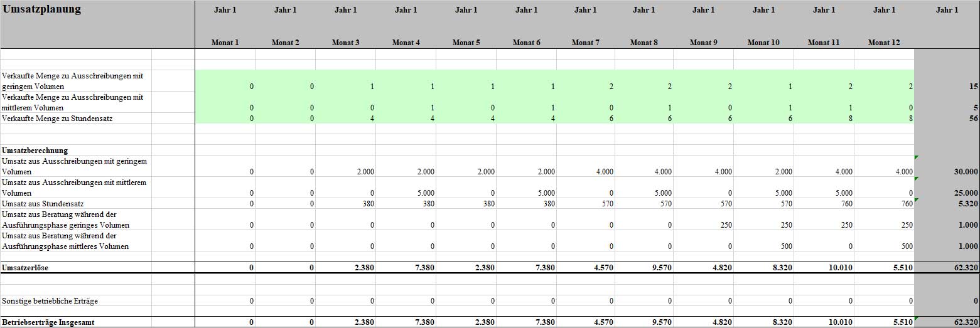Select Umsatzerlöse value 8.320 for Monat 10
This screenshot has height=328, width=980.
pos(783,268)
